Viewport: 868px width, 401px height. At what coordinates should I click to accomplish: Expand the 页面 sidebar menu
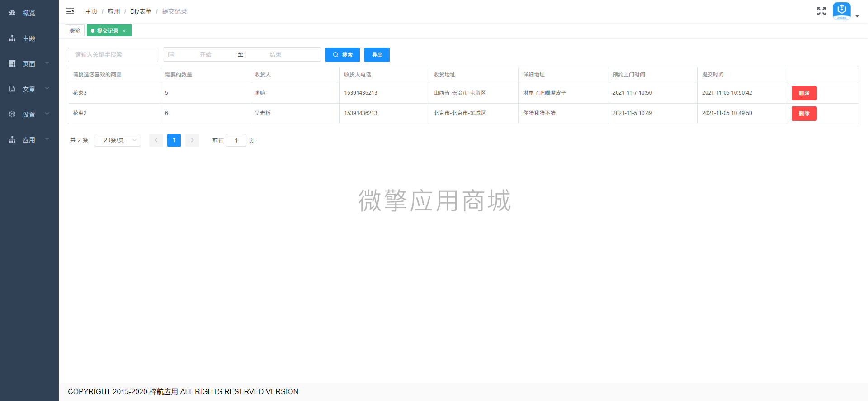29,64
